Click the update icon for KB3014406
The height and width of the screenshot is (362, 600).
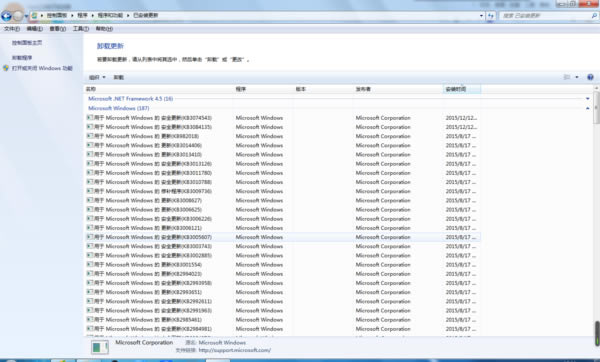90,145
